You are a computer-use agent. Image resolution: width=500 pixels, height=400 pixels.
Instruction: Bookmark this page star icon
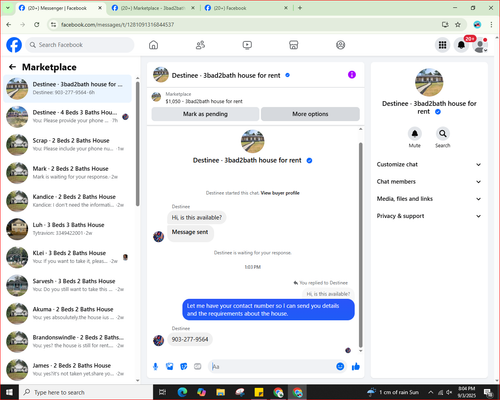point(458,24)
